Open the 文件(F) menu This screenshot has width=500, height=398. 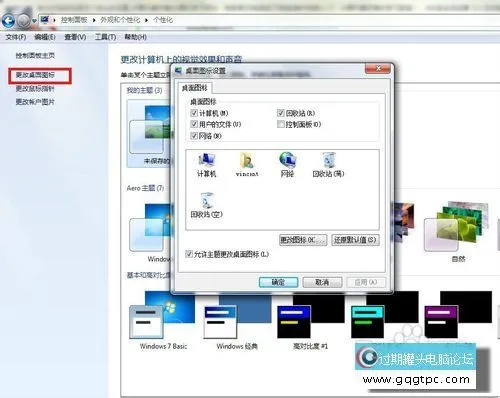coord(16,37)
